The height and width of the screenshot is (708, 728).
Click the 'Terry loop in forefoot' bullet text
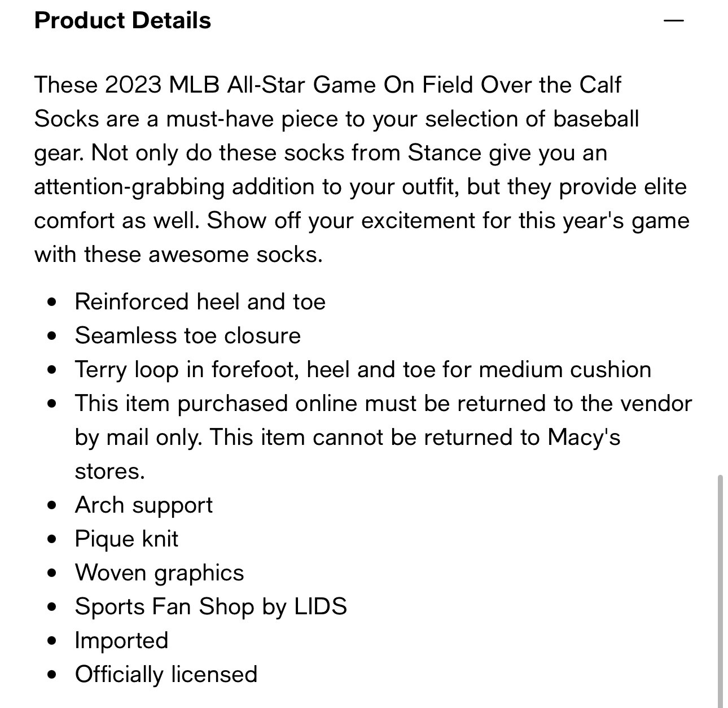pyautogui.click(x=363, y=369)
